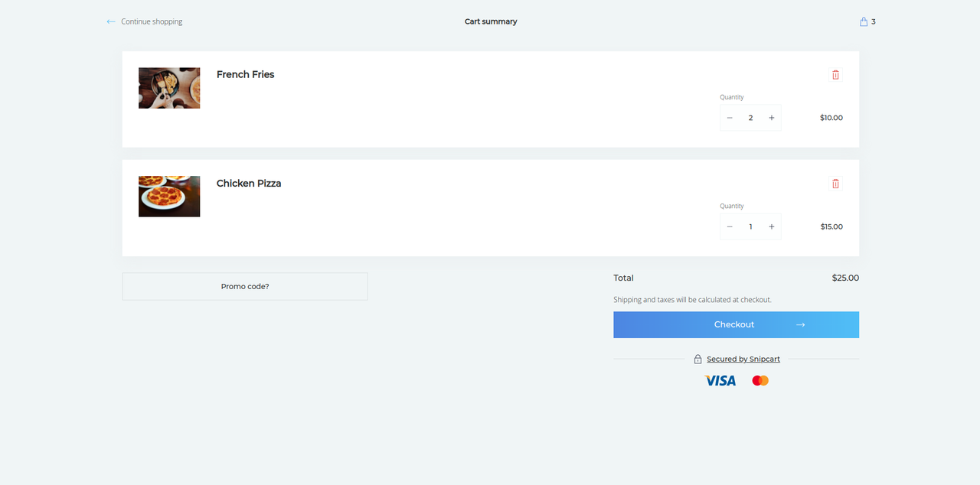Viewport: 980px width, 485px height.
Task: Open the Secured by Snipcart link
Action: pyautogui.click(x=743, y=359)
